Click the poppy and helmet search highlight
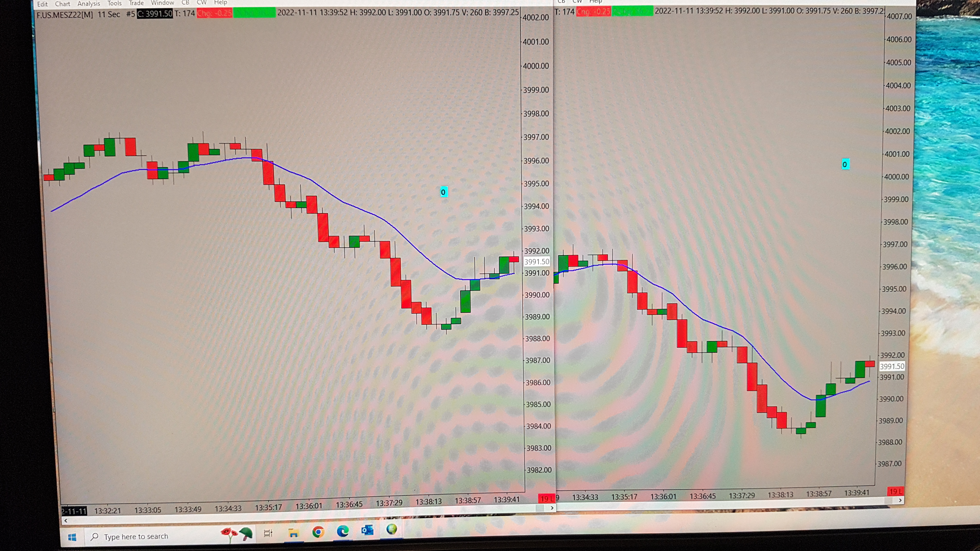Image resolution: width=980 pixels, height=551 pixels. click(237, 534)
